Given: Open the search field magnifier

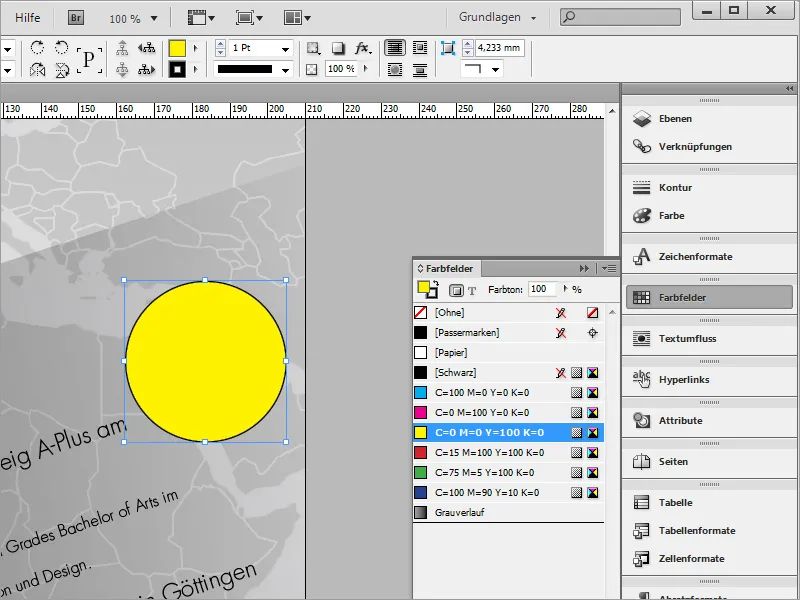Looking at the screenshot, I should click(x=569, y=17).
